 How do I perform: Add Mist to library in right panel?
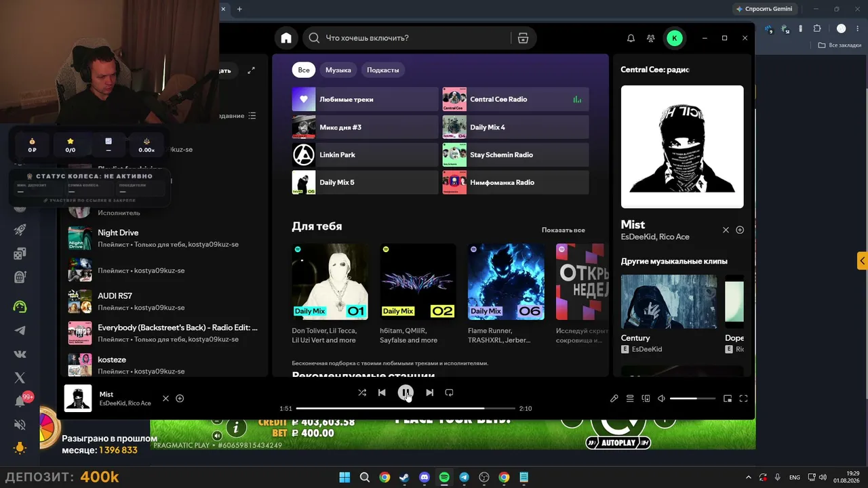740,230
